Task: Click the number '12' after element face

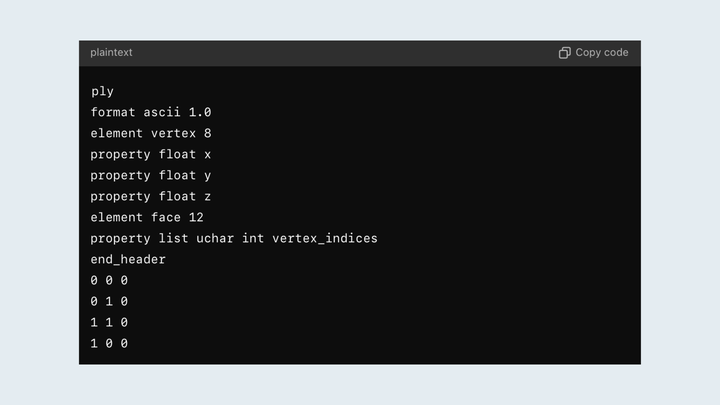Action: click(x=196, y=218)
